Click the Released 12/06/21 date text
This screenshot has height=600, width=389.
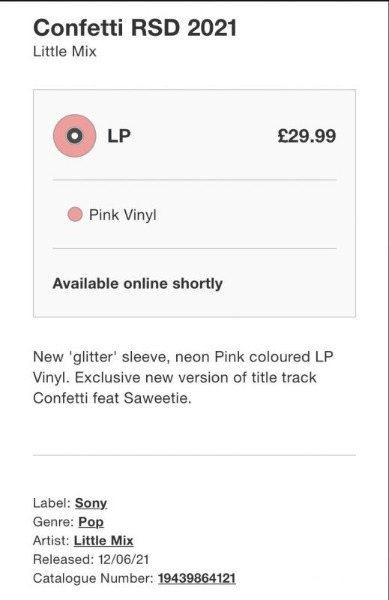91,559
